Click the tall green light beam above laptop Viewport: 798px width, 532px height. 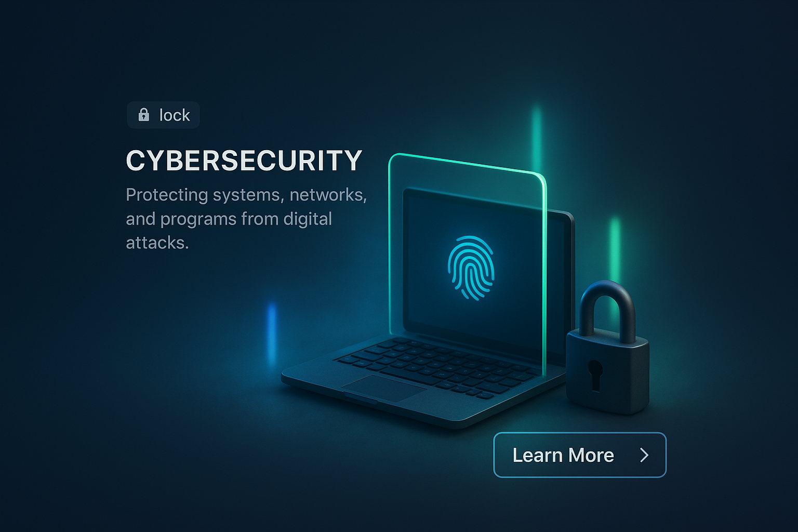(536, 138)
